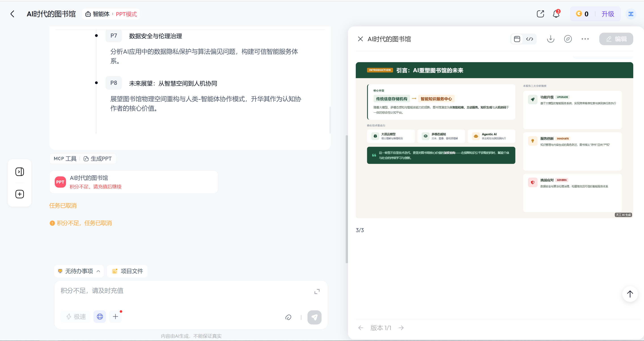Click the chat title AI时代的图书馆

51,14
